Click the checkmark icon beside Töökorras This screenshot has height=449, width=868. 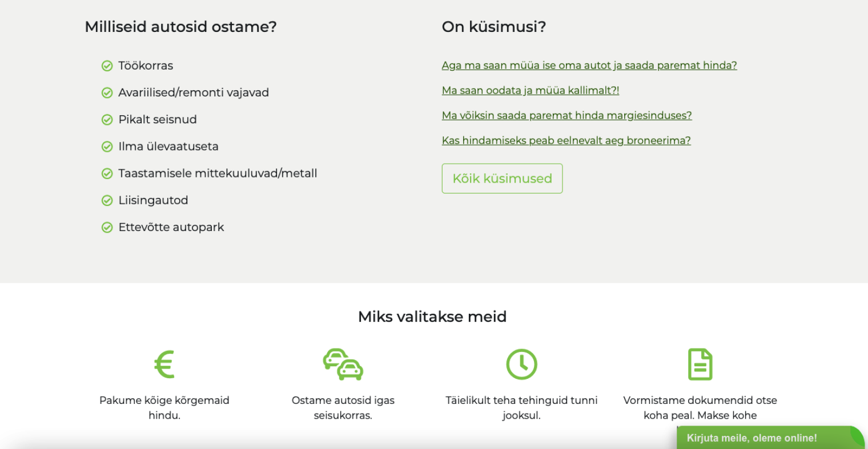pos(107,66)
